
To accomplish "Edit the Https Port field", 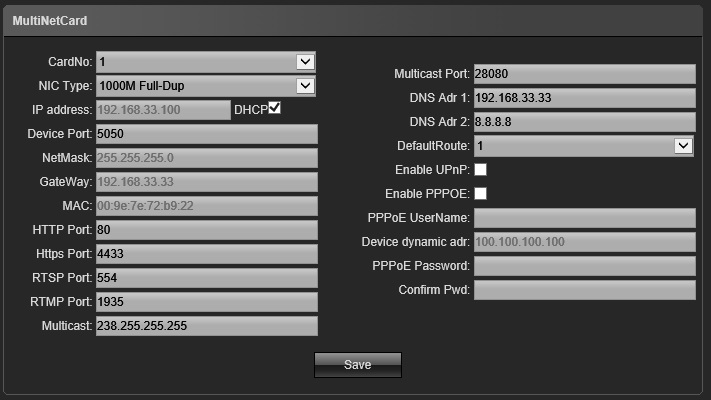I will pos(207,254).
